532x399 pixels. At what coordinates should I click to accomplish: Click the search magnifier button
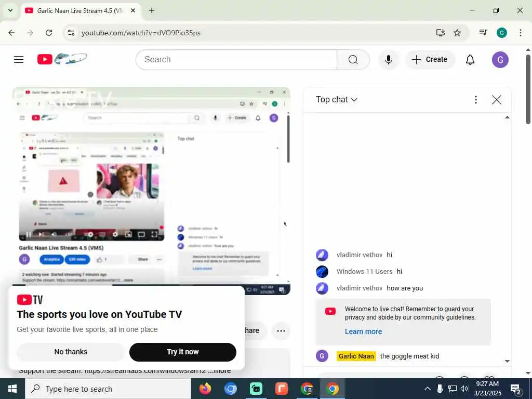tap(353, 60)
